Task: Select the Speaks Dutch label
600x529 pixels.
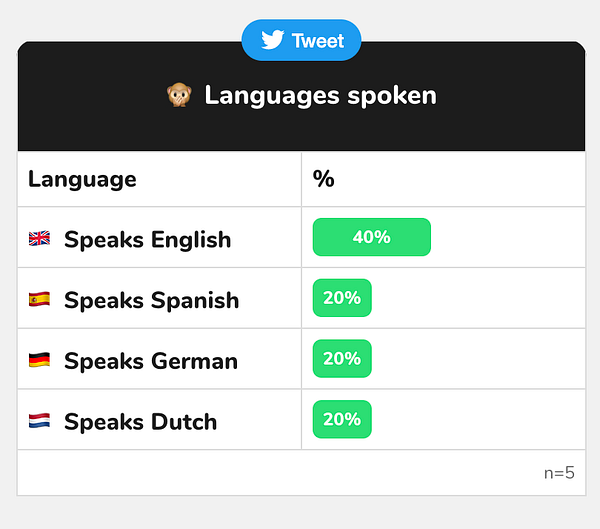Action: coord(140,420)
